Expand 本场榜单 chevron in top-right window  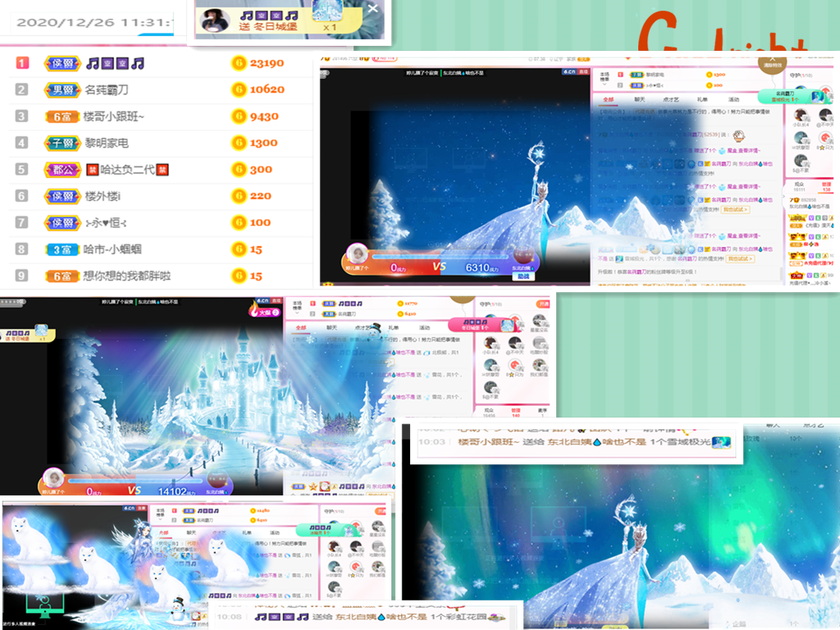point(605,84)
